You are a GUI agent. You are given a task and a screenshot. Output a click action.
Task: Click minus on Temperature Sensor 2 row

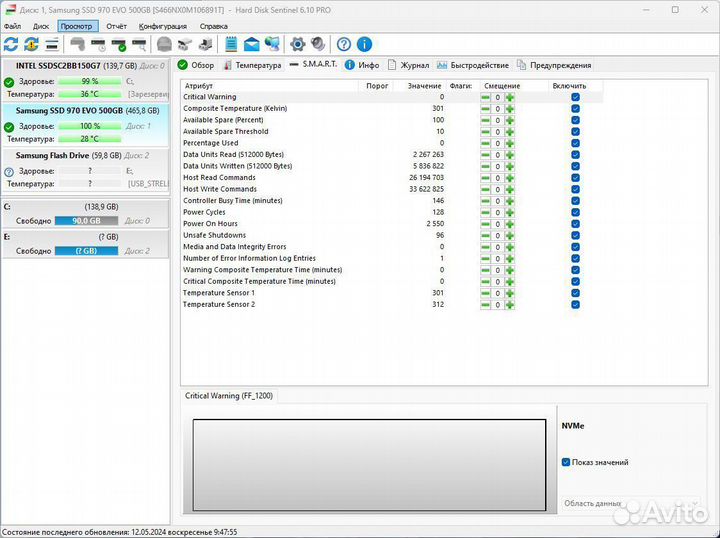[x=485, y=305]
